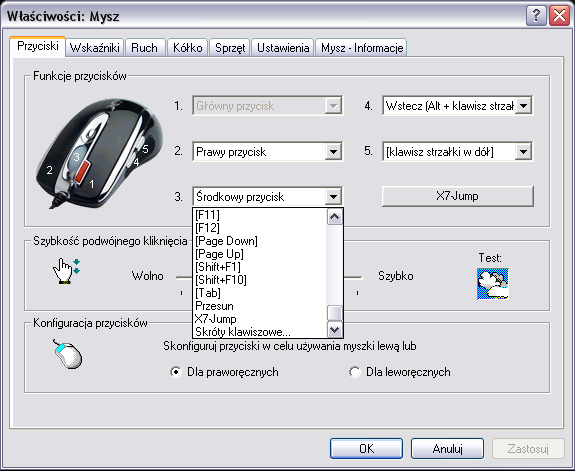Pick [Shift+F1] from the list
This screenshot has width=576, height=472.
click(x=260, y=267)
